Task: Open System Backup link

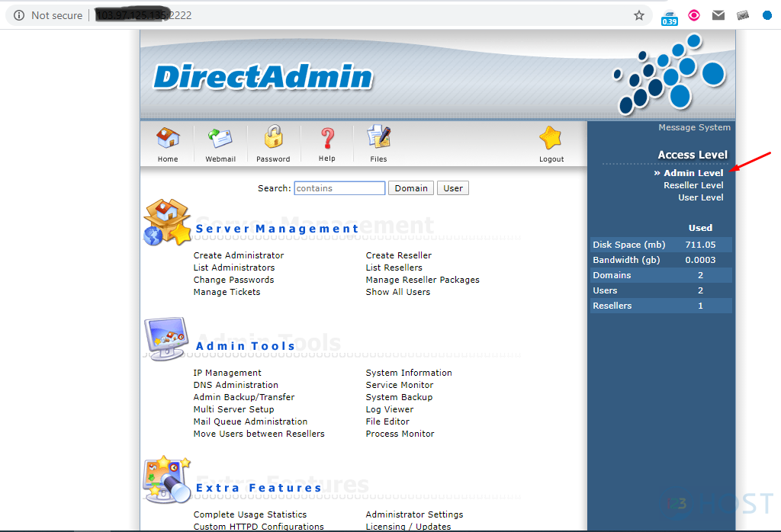Action: coord(399,397)
